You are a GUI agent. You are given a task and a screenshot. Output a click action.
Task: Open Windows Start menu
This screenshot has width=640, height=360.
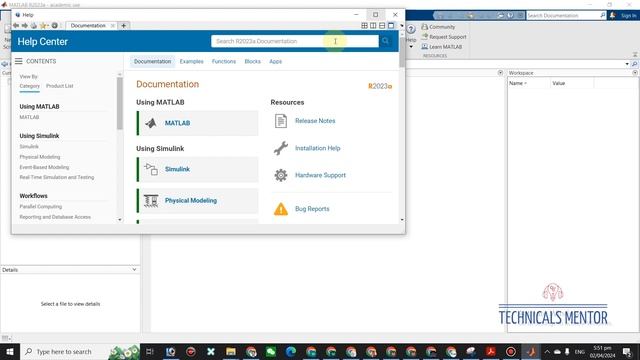(10, 351)
